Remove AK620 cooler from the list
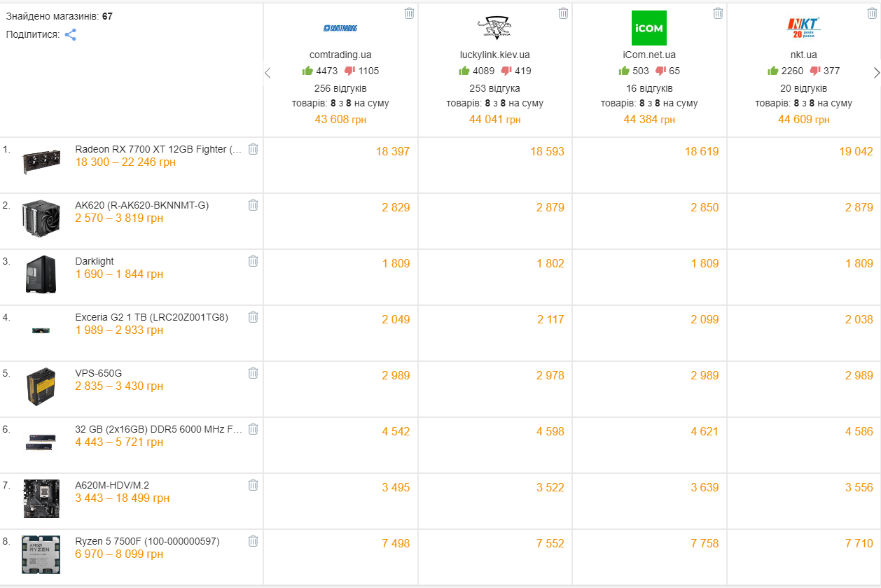 pos(253,205)
